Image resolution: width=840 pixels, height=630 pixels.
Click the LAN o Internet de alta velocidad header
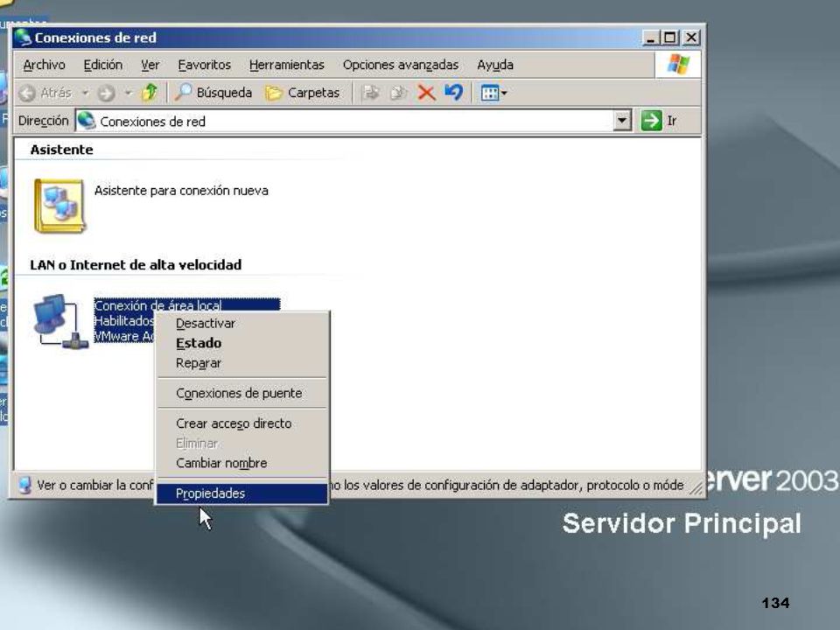point(136,264)
